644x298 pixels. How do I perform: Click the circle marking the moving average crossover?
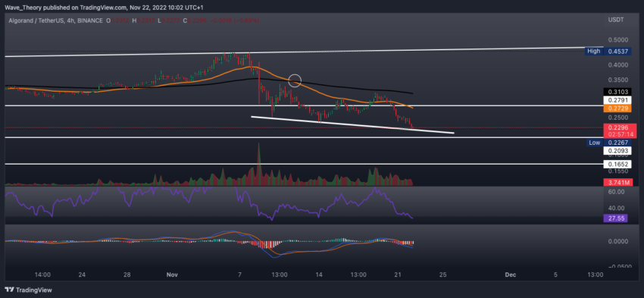(295, 80)
